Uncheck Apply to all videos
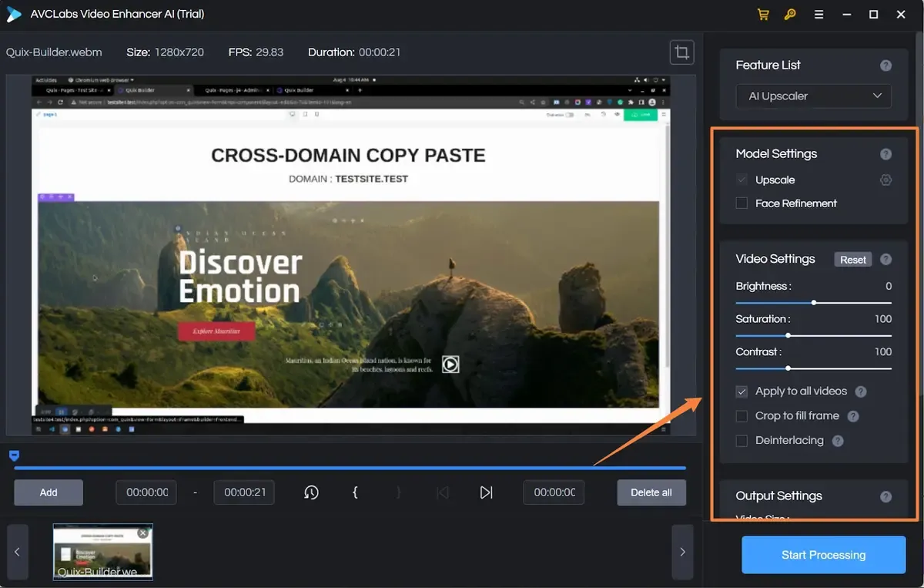 click(x=742, y=391)
